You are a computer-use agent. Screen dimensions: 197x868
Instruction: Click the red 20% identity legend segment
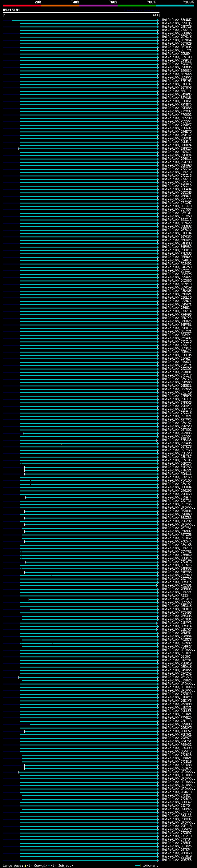[22, 6]
